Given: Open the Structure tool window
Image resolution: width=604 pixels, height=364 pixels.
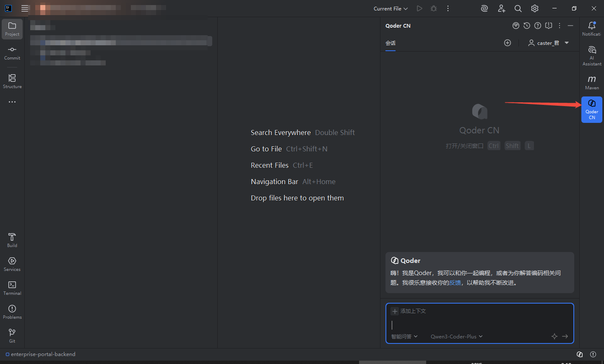Looking at the screenshot, I should tap(12, 81).
